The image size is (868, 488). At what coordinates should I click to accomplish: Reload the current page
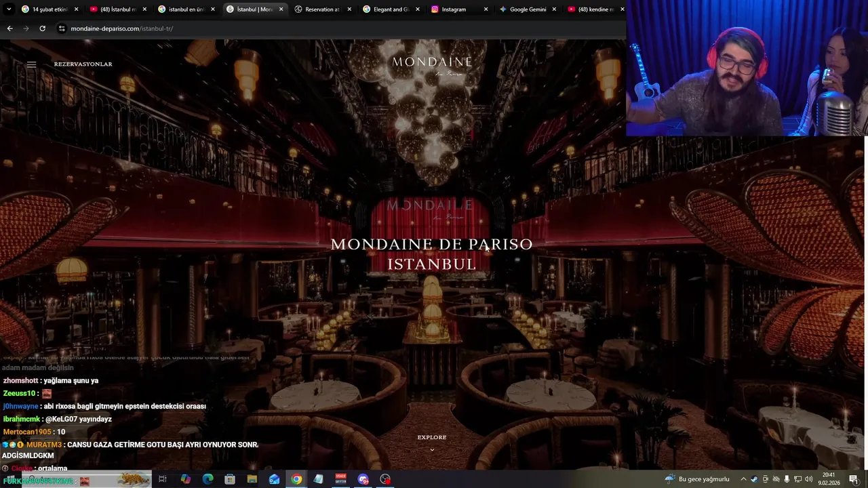pos(42,28)
